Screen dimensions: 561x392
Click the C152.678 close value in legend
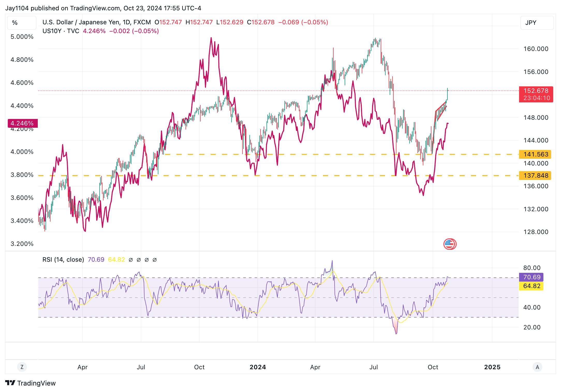pos(261,22)
